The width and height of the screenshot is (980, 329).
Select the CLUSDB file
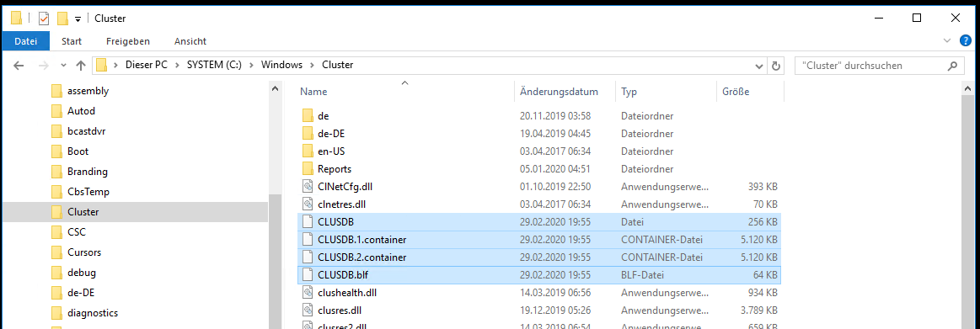[538, 221]
